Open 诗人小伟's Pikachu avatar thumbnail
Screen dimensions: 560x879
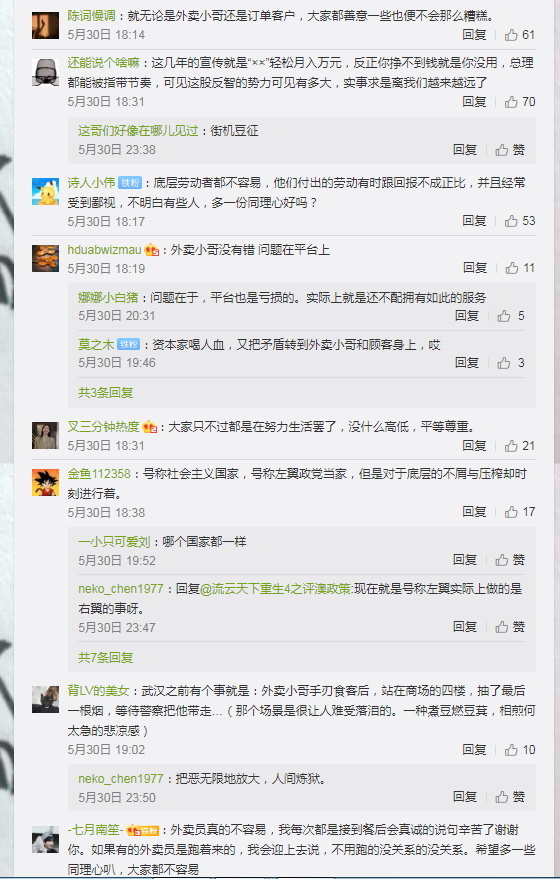click(45, 192)
